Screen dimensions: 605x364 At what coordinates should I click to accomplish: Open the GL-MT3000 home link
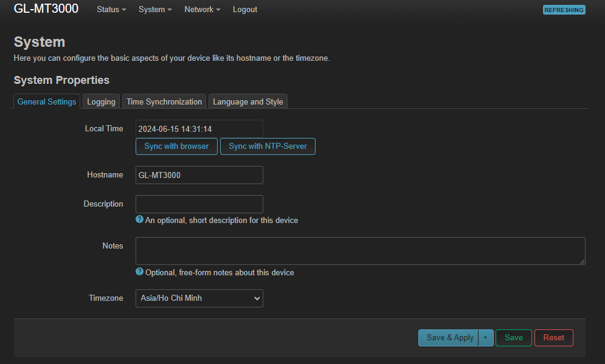pos(46,9)
